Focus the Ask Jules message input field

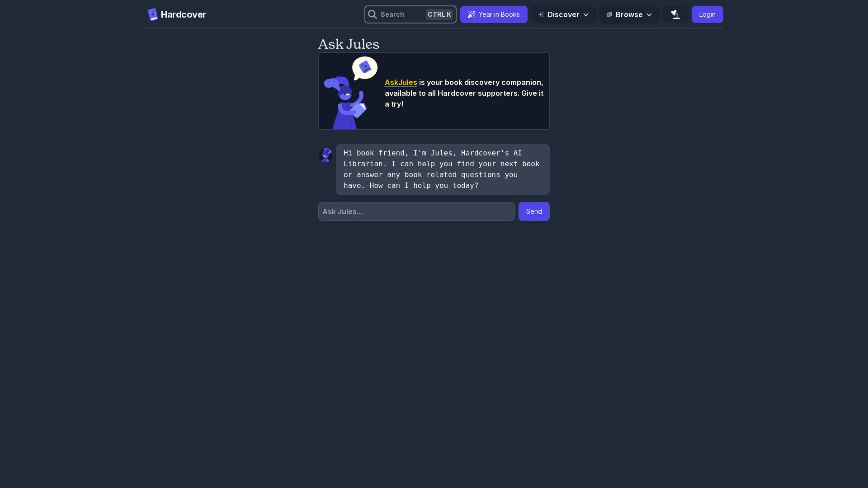pyautogui.click(x=416, y=211)
